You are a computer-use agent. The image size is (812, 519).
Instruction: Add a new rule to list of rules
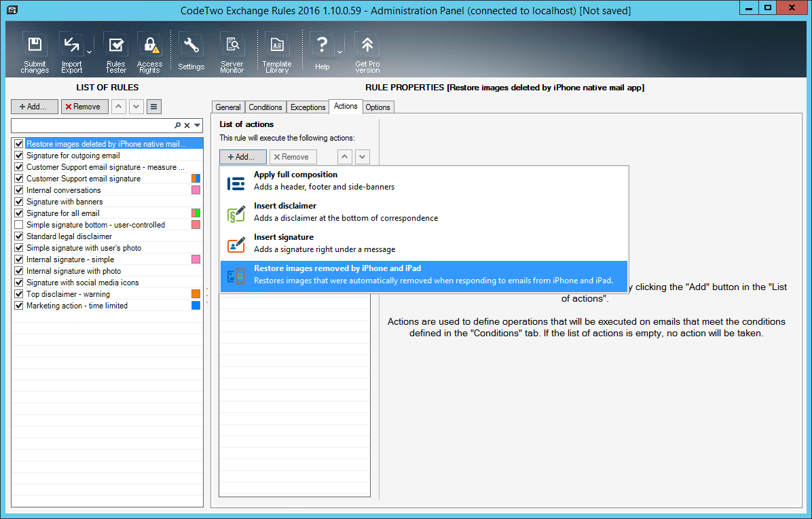tap(35, 107)
